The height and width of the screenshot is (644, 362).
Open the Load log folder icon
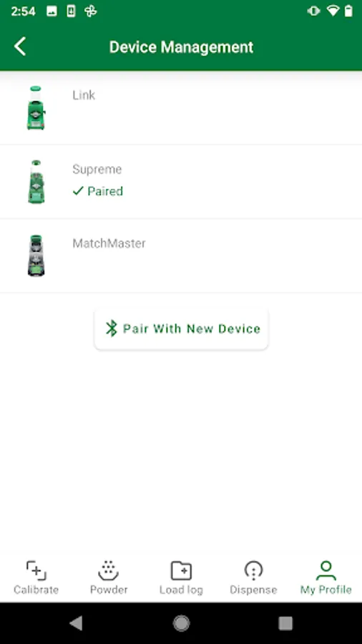[x=181, y=570]
